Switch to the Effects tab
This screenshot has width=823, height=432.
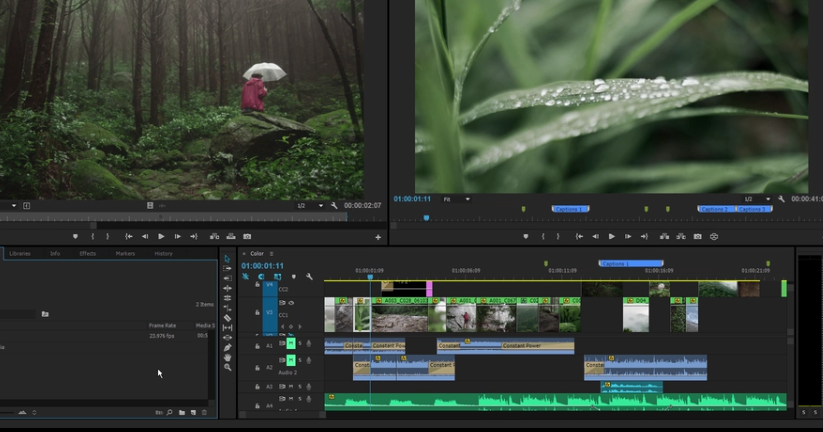point(88,254)
